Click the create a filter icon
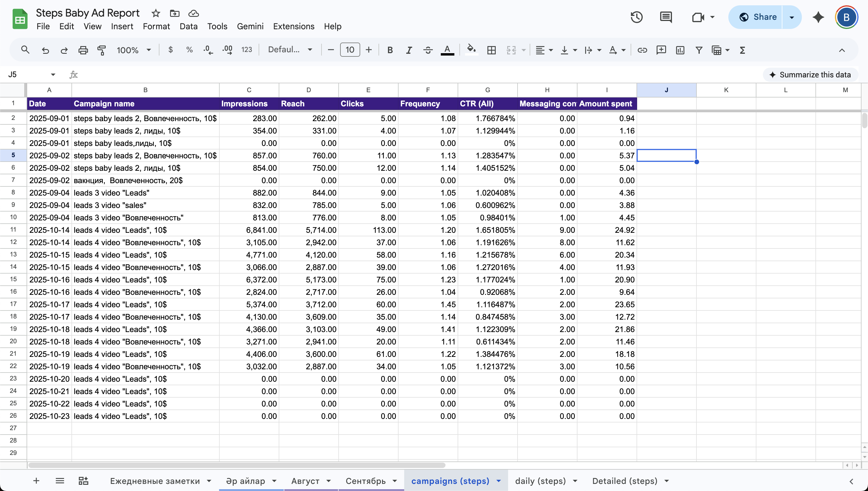Image resolution: width=868 pixels, height=491 pixels. (x=699, y=50)
